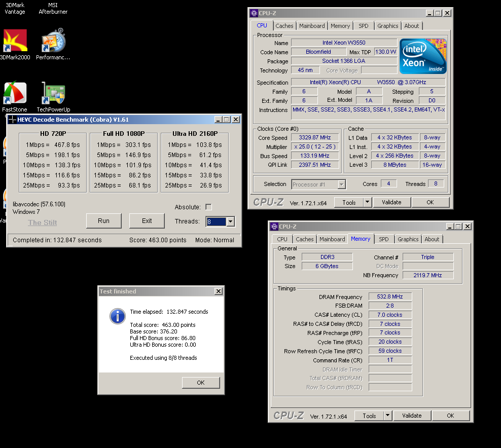Open the Threads dropdown in HEVC benchmark
Screen dimensions: 501x448
click(x=230, y=221)
